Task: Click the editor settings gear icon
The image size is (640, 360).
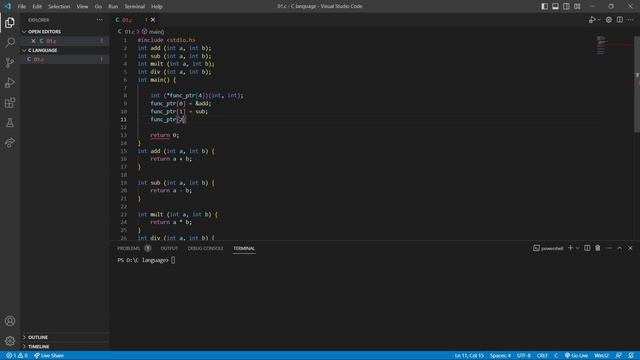Action: (x=609, y=20)
